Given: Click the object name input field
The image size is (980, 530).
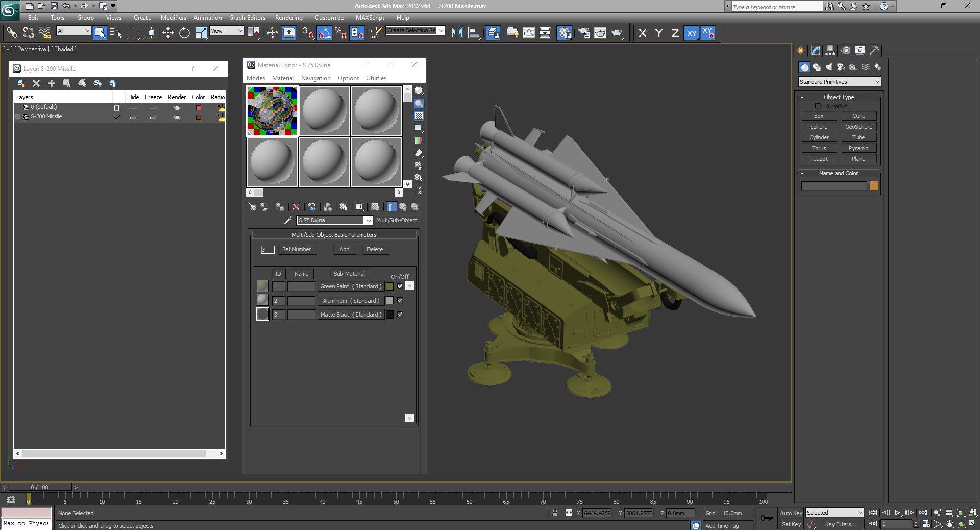Looking at the screenshot, I should (835, 186).
